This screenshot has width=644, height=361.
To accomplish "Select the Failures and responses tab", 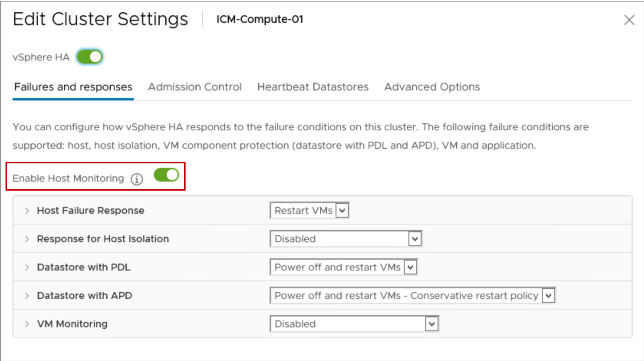I will 73,87.
